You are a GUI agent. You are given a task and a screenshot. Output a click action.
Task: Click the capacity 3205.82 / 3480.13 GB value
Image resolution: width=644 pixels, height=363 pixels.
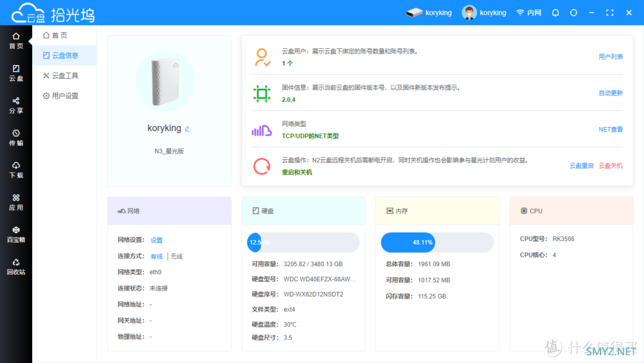pos(313,264)
